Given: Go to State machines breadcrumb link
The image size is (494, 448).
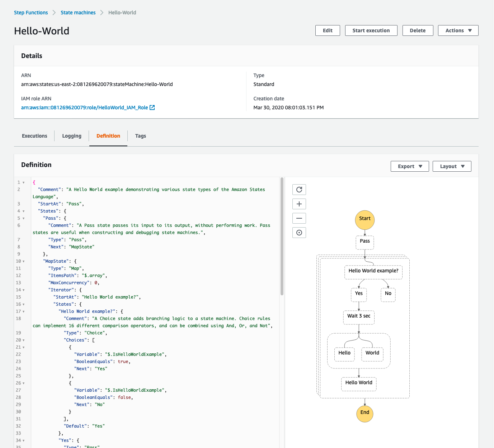Looking at the screenshot, I should point(78,13).
